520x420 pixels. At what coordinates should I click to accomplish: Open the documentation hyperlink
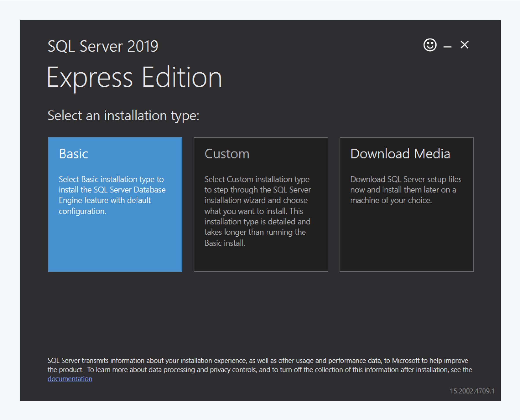point(70,379)
